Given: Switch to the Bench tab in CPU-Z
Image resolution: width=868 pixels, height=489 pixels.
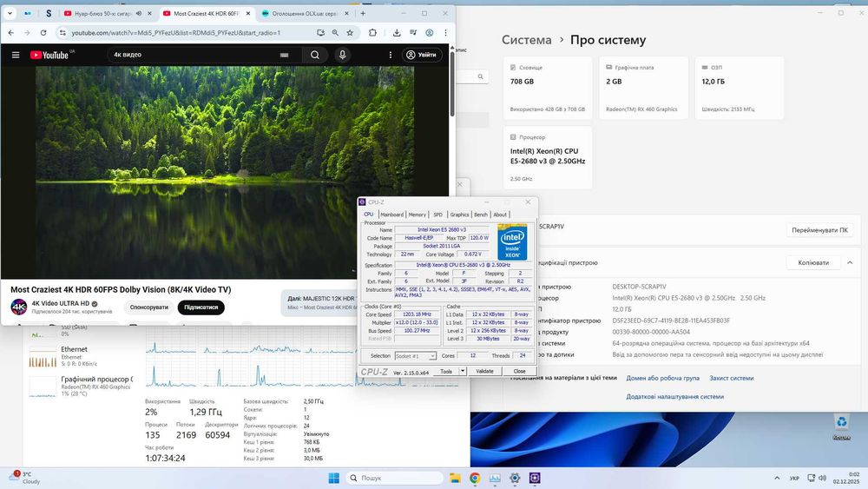Looking at the screenshot, I should point(481,215).
